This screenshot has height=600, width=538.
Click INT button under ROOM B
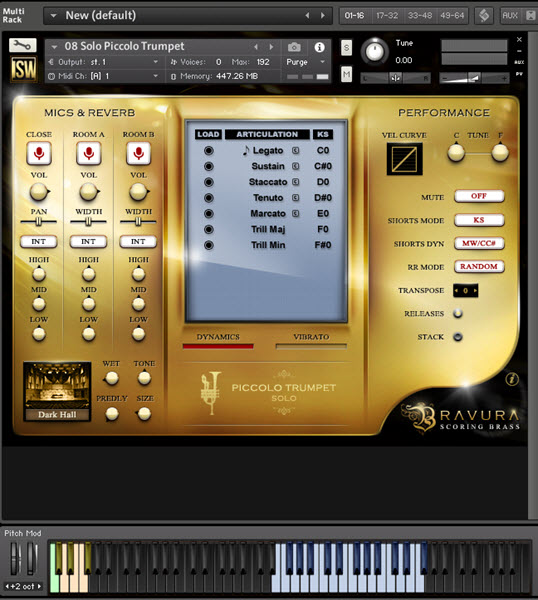tap(138, 241)
